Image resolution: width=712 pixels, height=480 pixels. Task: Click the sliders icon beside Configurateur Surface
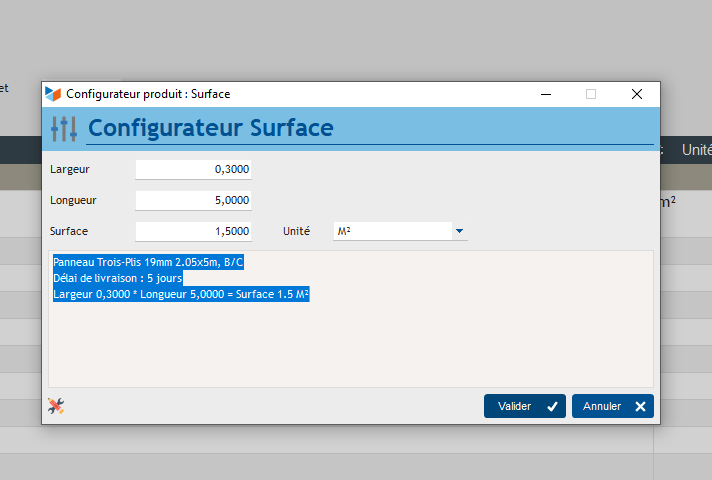click(x=63, y=129)
